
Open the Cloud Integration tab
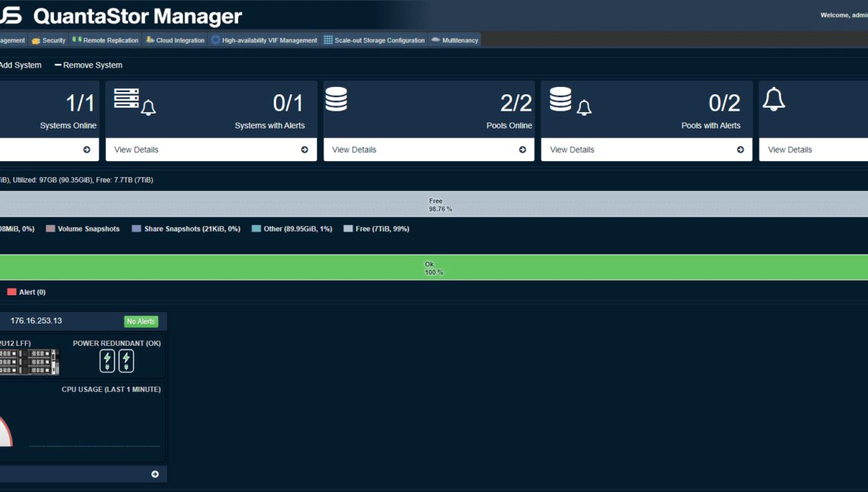click(175, 40)
